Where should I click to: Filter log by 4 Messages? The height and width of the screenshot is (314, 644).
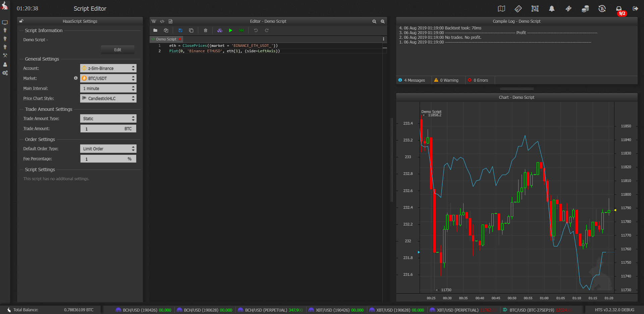pos(412,80)
